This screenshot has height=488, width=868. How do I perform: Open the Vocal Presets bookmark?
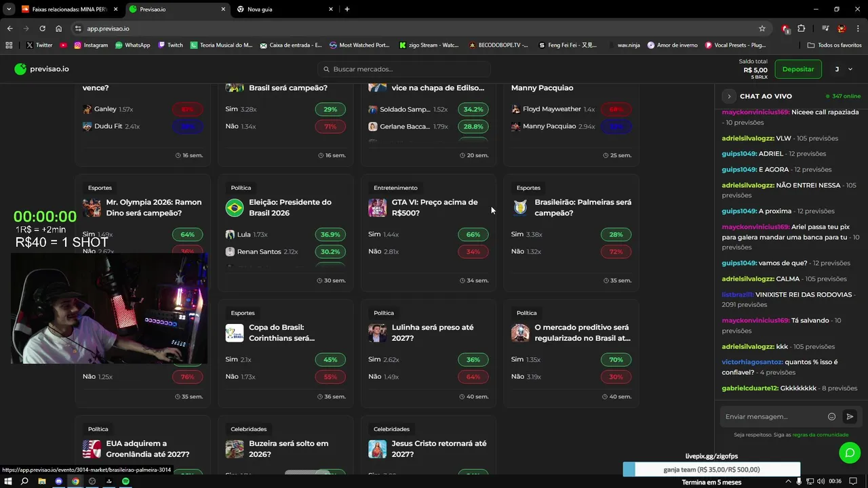pyautogui.click(x=735, y=45)
